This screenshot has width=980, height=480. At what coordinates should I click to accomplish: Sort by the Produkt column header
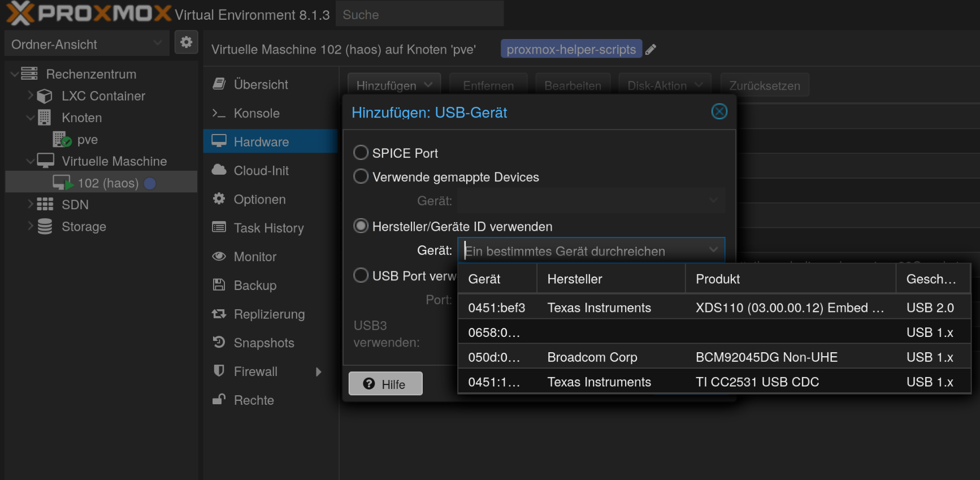pos(791,279)
